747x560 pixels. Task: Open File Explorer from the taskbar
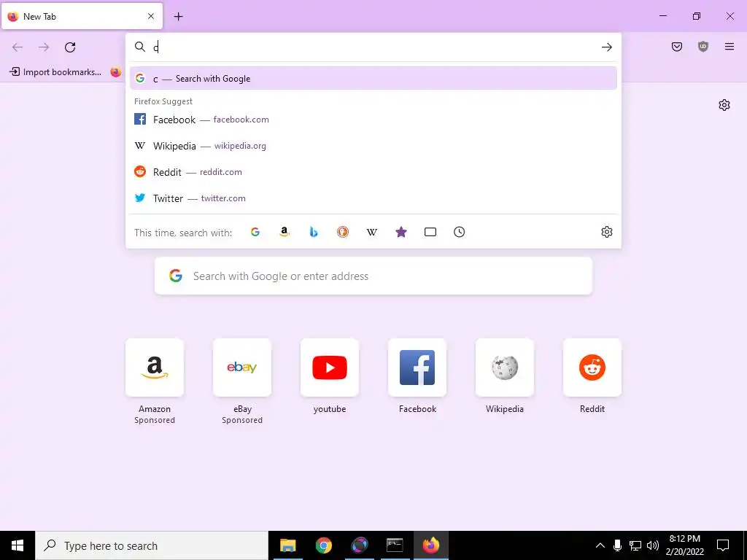(287, 545)
